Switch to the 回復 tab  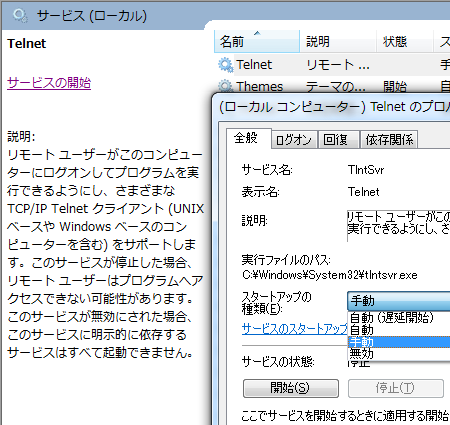(x=338, y=140)
